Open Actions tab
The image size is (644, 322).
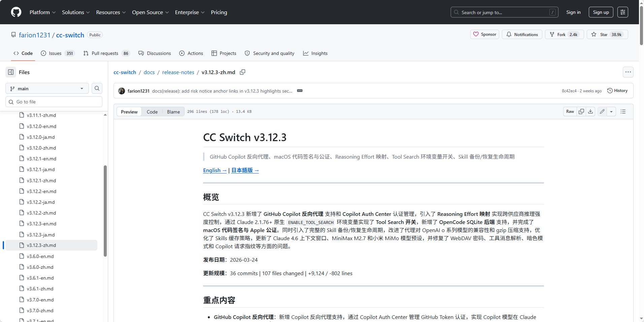tap(191, 53)
